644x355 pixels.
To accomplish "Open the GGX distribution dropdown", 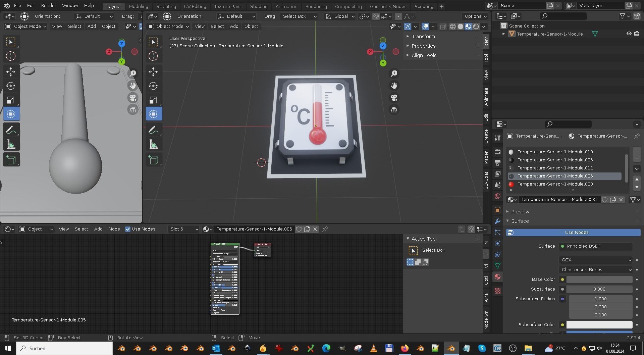I will (596, 260).
